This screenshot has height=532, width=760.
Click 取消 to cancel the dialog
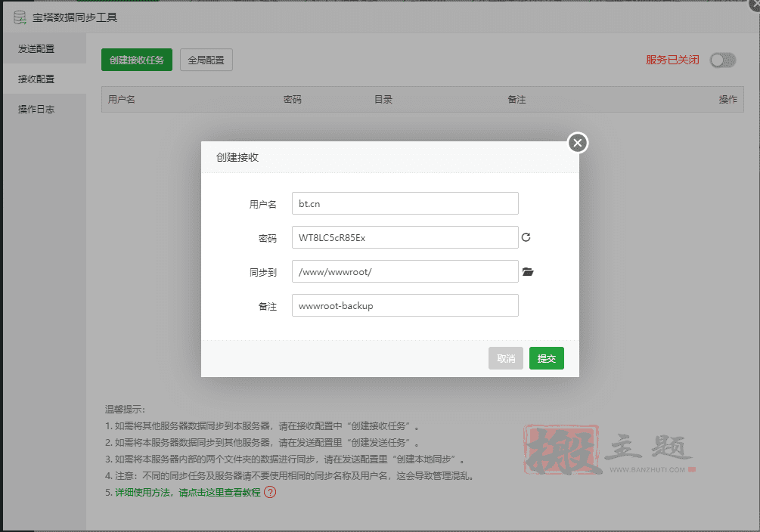[x=506, y=358]
